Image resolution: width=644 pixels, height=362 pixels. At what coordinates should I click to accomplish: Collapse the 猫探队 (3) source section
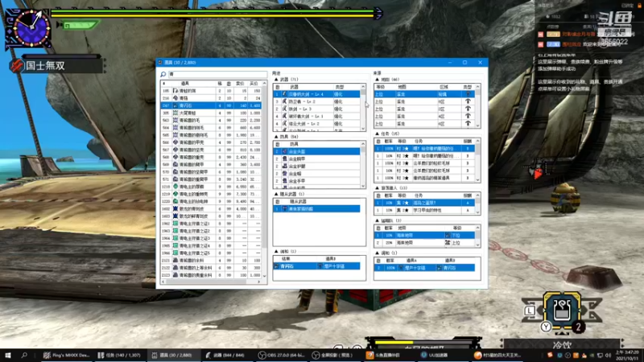[x=377, y=220]
